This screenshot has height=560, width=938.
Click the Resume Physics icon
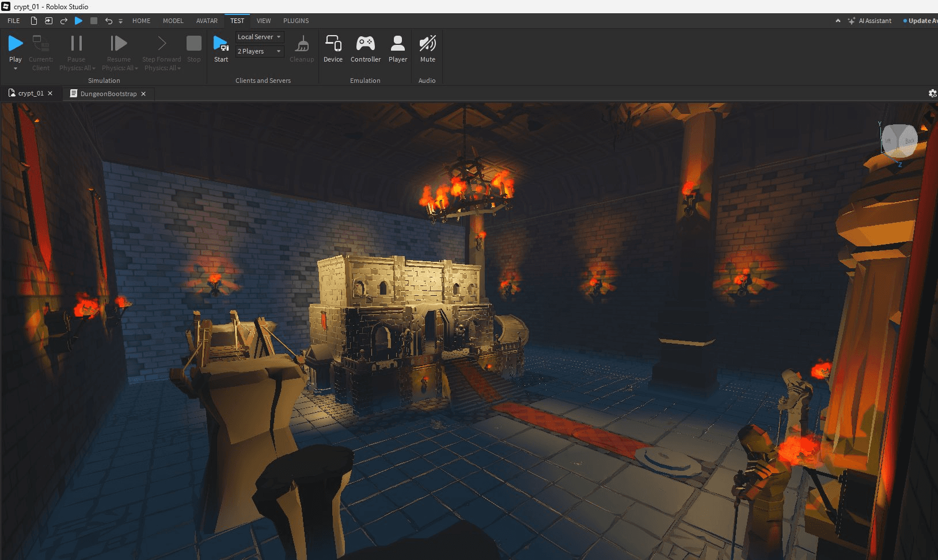[119, 43]
